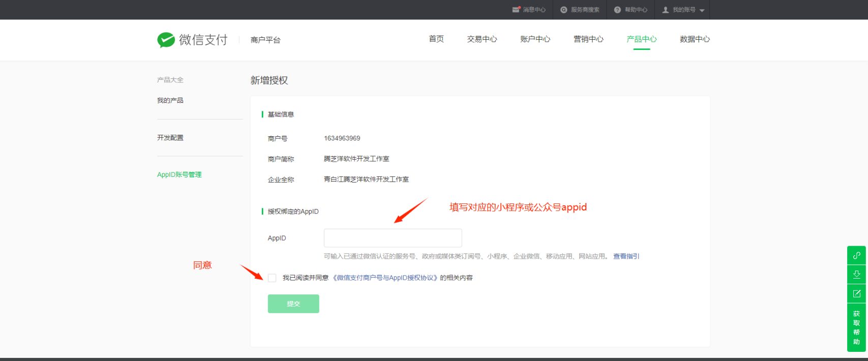
Task: Open the 微信支付商户号与AppID授权协议 link
Action: tap(385, 278)
